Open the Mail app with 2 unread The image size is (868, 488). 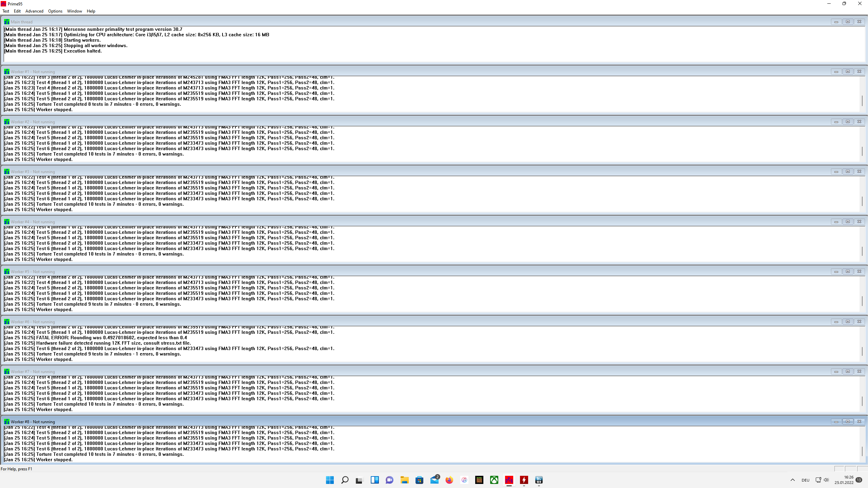pos(435,480)
